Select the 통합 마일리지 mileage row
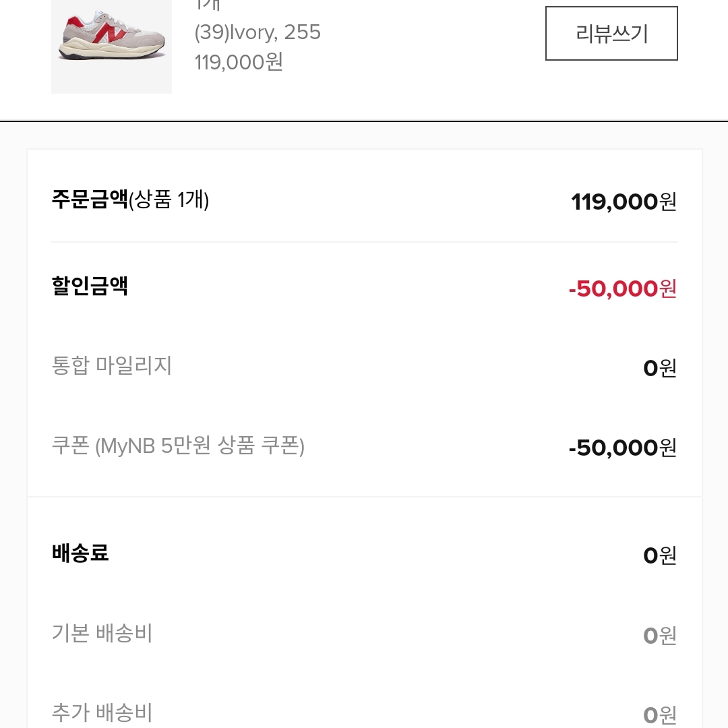Viewport: 728px width, 728px height. tap(112, 367)
